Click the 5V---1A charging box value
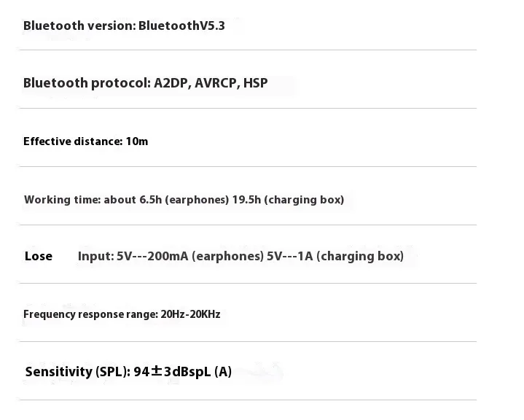 (x=290, y=256)
